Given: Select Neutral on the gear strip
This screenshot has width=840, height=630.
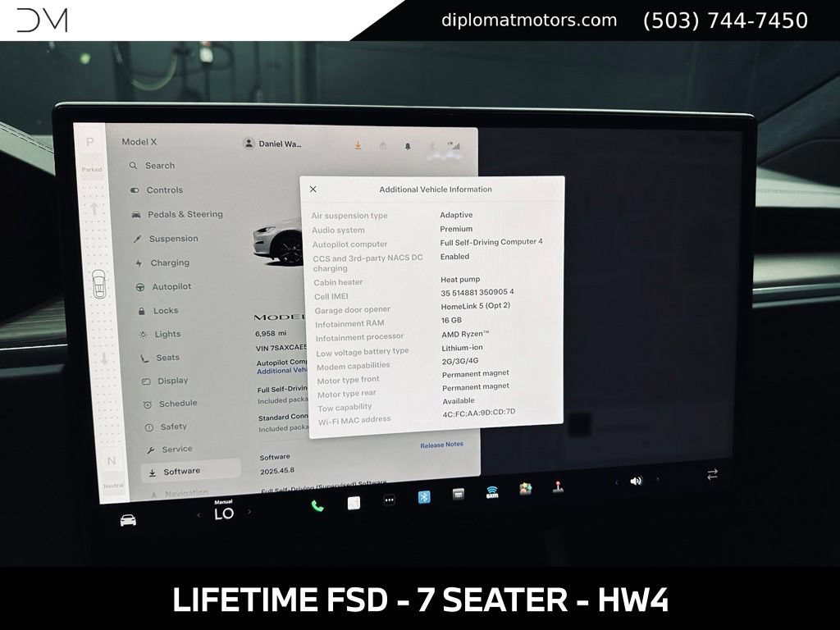Looking at the screenshot, I should pyautogui.click(x=112, y=461).
